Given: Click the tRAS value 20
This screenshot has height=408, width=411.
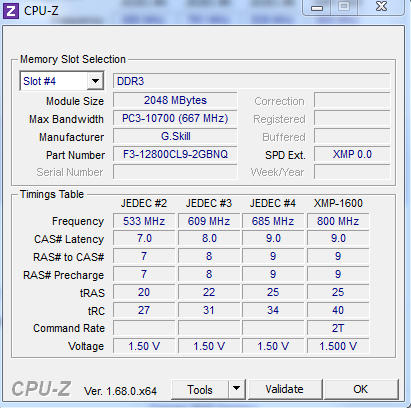Looking at the screenshot, I should 144,292.
